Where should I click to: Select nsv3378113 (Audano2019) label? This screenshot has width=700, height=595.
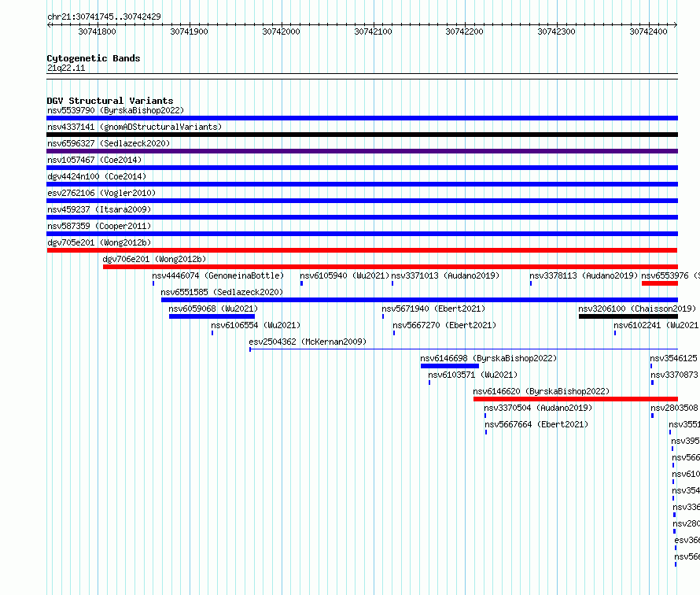coord(584,275)
